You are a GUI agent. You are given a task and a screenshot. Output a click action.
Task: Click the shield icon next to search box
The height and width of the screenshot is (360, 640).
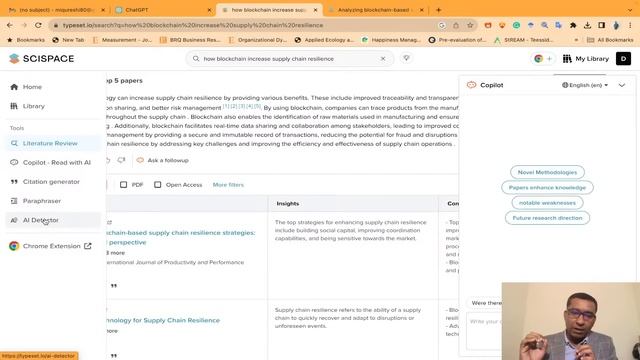click(x=406, y=58)
